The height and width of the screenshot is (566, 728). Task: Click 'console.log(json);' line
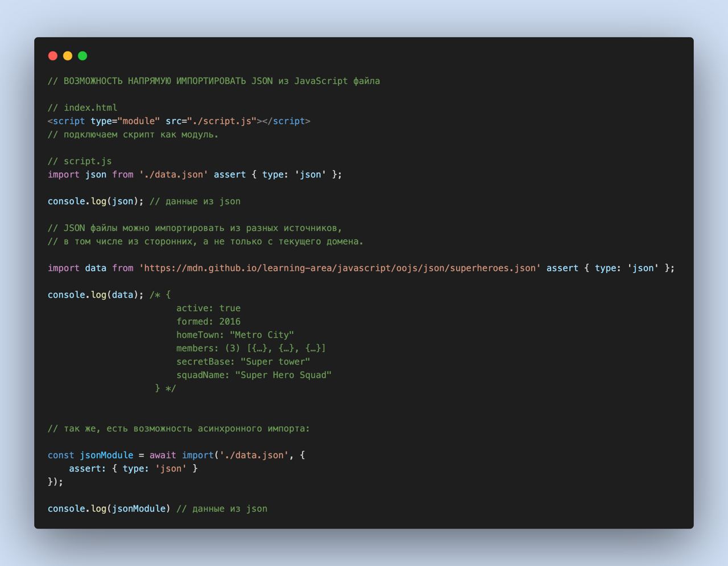pos(96,201)
